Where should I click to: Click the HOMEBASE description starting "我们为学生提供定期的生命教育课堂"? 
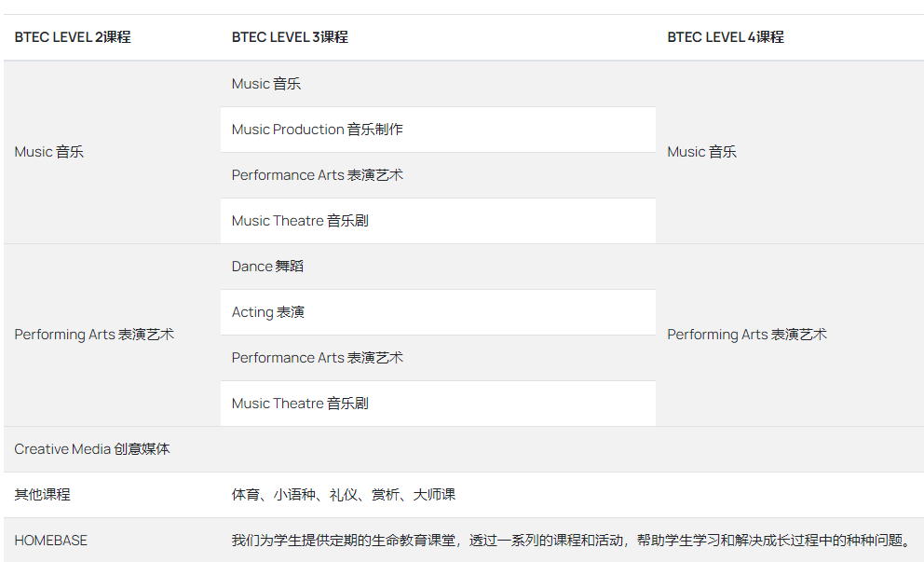(573, 541)
